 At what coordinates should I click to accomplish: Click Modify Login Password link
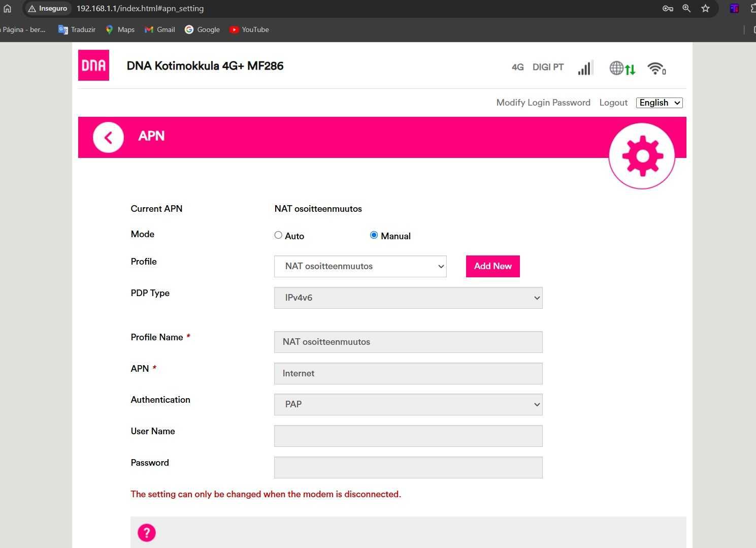point(543,103)
